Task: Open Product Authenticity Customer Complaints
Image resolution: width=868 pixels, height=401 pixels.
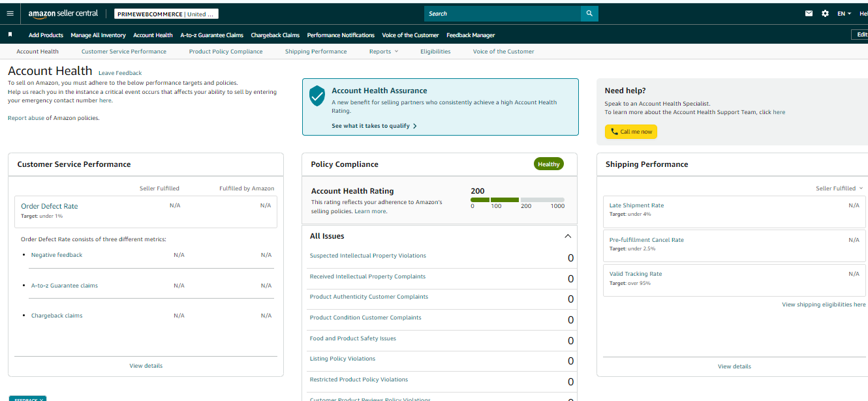Action: [x=369, y=297]
